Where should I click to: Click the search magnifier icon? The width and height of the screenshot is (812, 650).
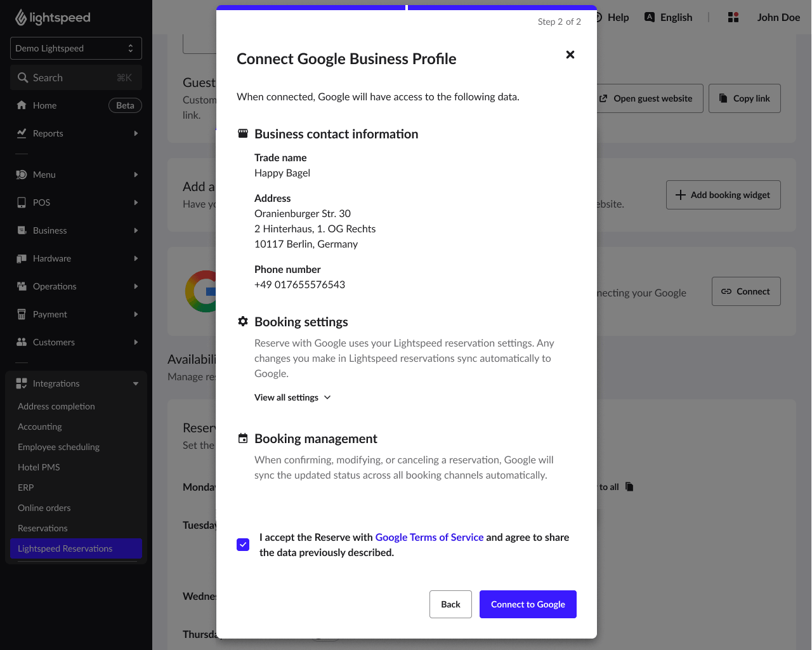(23, 77)
